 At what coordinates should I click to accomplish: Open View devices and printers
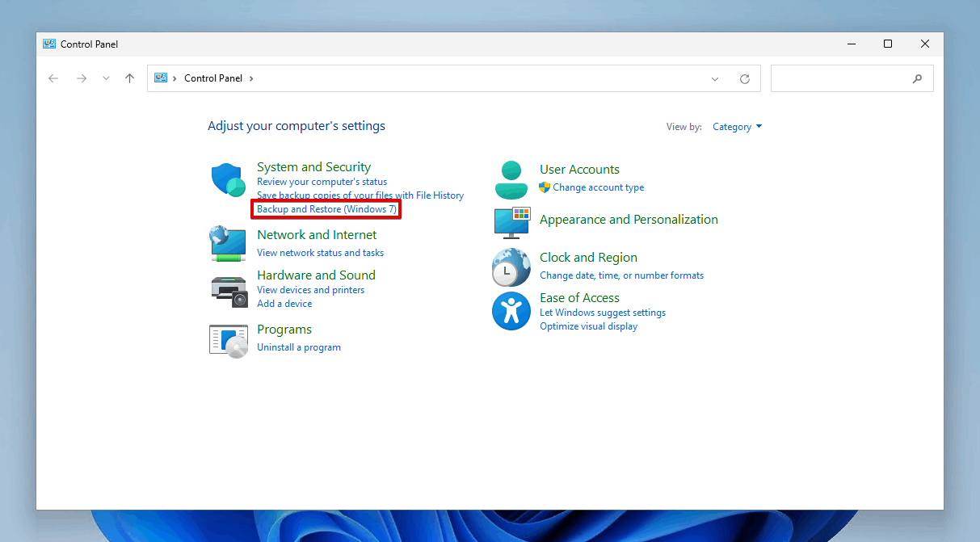[310, 290]
